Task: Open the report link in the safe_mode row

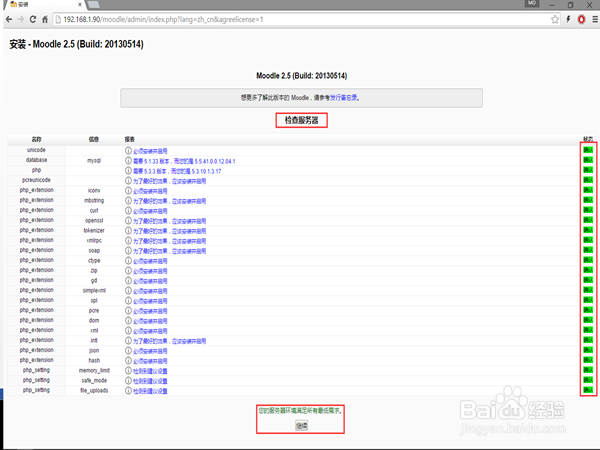Action: (150, 381)
